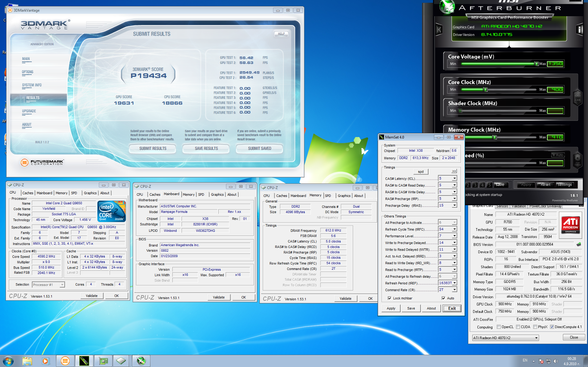588x367 pixels.
Task: Toggle Lock mchbar checkbox in MemSet
Action: [x=389, y=298]
